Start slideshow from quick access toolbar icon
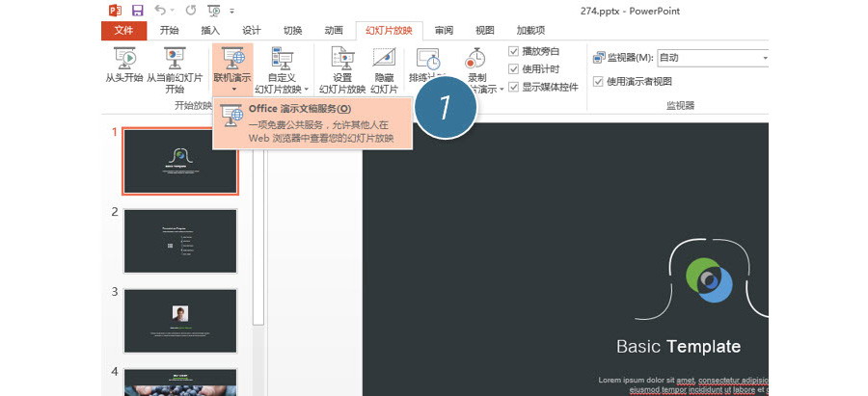The height and width of the screenshot is (396, 868). click(x=214, y=10)
